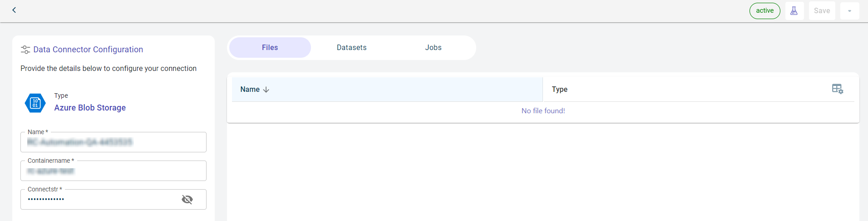Click the flask test connection icon
The image size is (868, 221).
tap(794, 11)
